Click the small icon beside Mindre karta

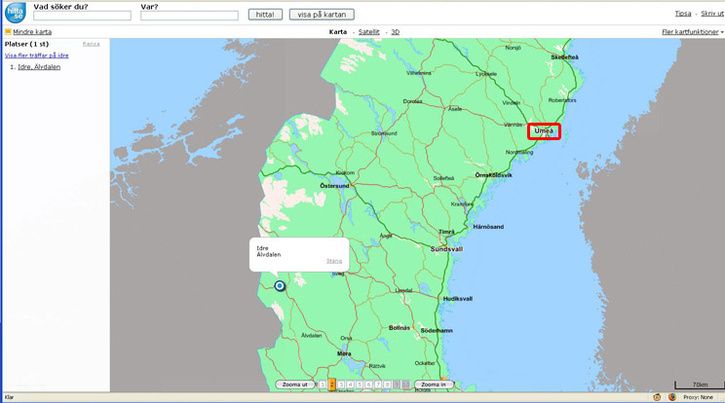(6, 32)
